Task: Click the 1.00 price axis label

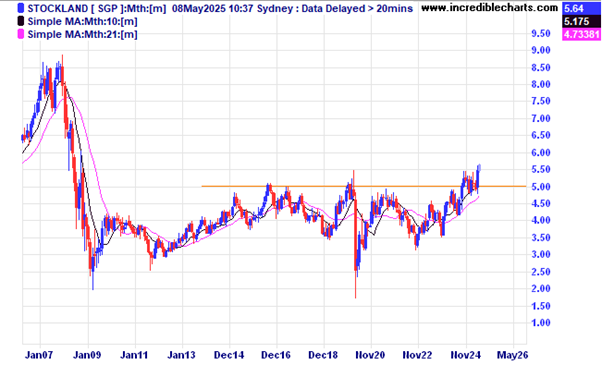Action: point(541,323)
